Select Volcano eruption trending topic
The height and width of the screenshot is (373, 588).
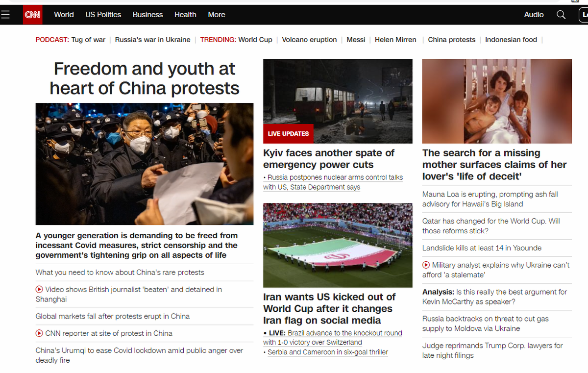tap(309, 40)
